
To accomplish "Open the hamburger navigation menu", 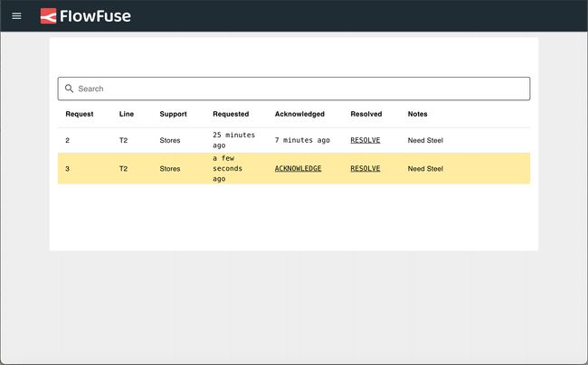I will coord(16,16).
